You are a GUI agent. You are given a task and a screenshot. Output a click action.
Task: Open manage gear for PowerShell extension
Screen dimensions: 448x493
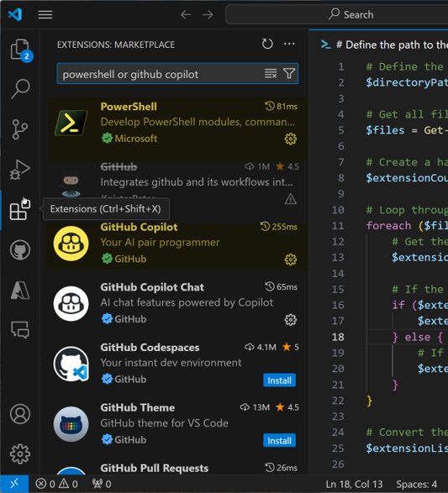(x=290, y=139)
